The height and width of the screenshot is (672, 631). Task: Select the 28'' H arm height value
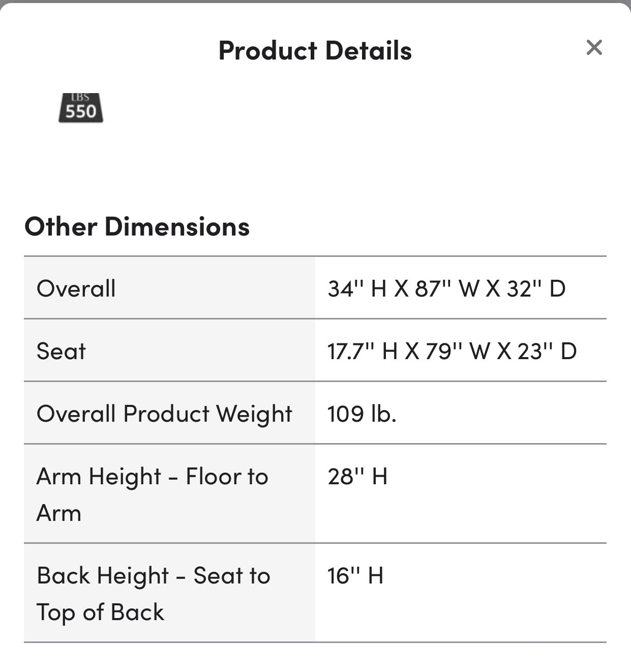coord(357,476)
